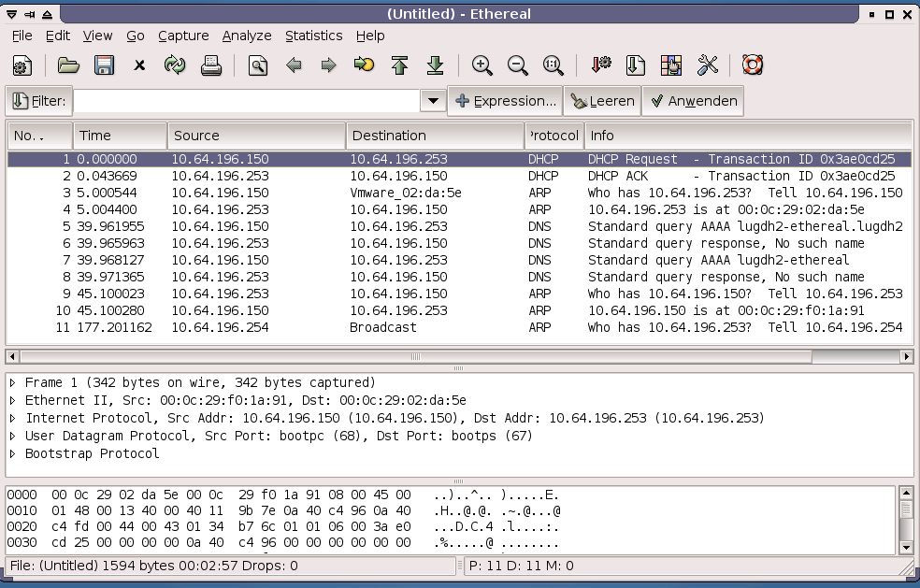The image size is (920, 588).
Task: Sort by the Destination column header
Action: (x=436, y=136)
